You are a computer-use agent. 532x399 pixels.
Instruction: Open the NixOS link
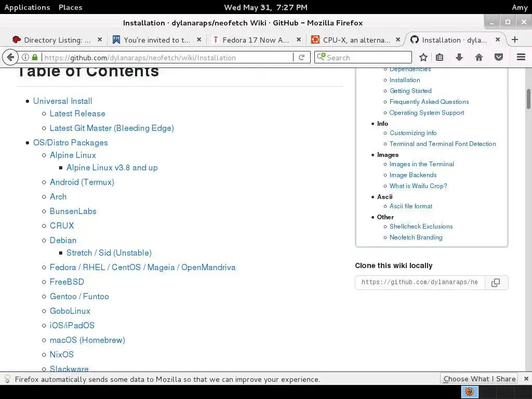point(61,354)
